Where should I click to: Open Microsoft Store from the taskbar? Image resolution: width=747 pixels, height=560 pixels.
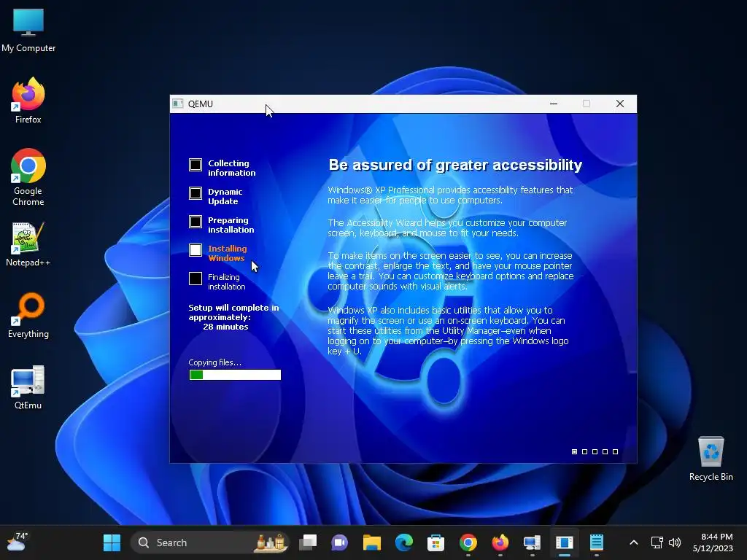click(436, 542)
